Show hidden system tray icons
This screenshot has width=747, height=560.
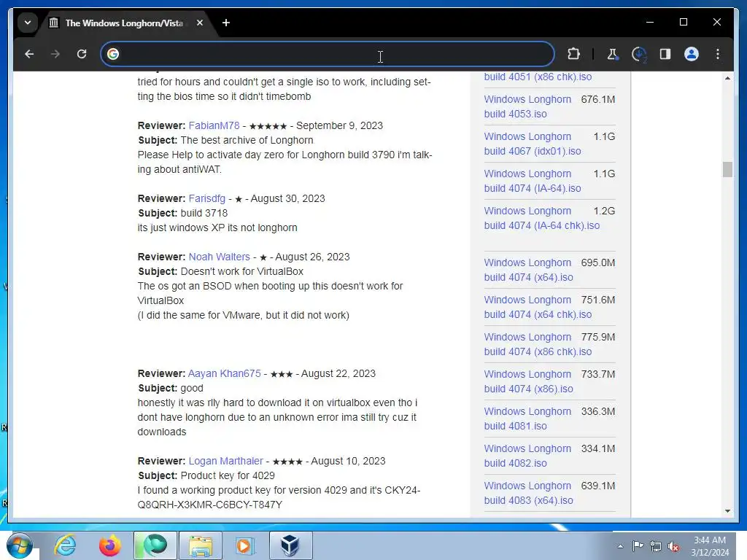pos(620,546)
